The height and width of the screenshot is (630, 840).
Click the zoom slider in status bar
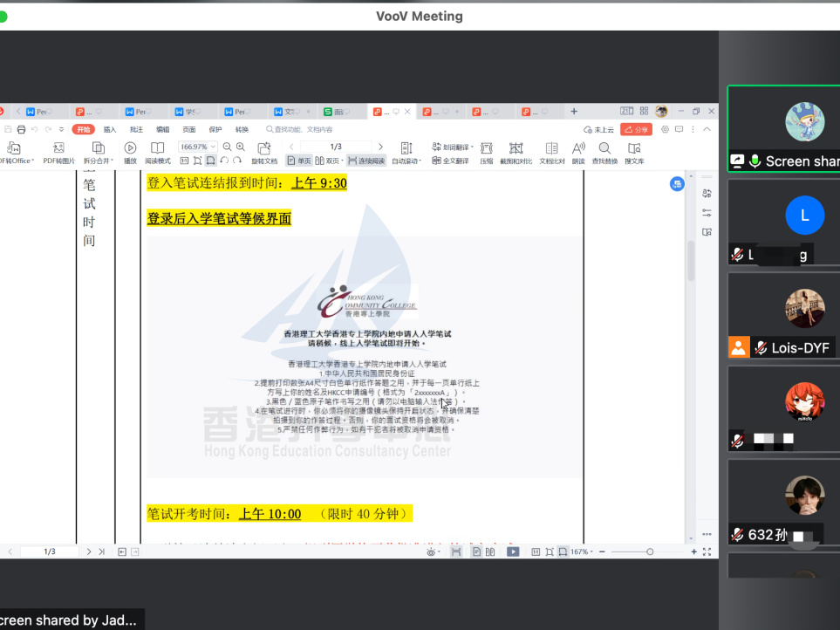point(650,551)
